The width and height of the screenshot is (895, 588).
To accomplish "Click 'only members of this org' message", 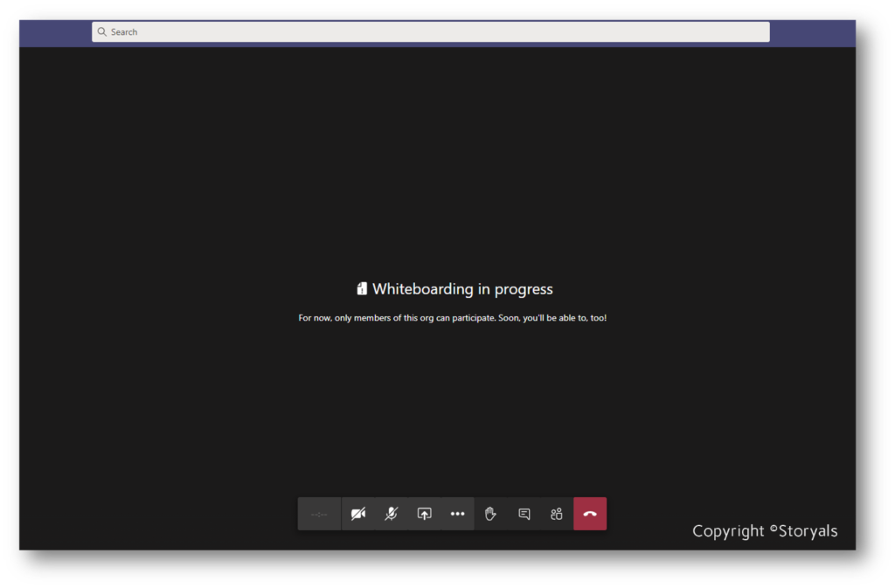I will 452,318.
